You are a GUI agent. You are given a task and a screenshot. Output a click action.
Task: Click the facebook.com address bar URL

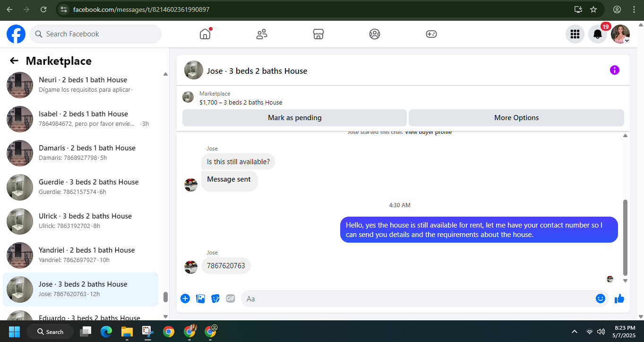141,9
